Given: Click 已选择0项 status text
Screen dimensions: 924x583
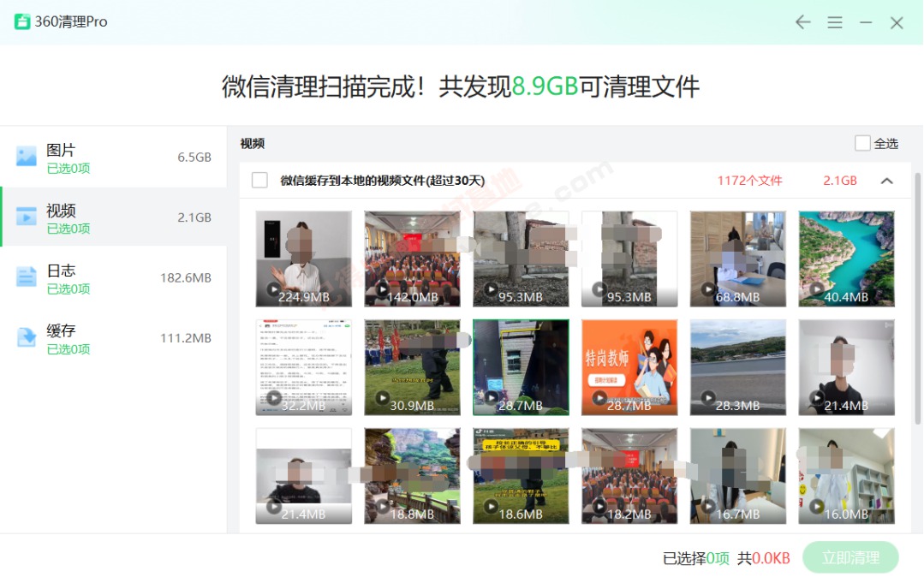Looking at the screenshot, I should click(x=696, y=557).
